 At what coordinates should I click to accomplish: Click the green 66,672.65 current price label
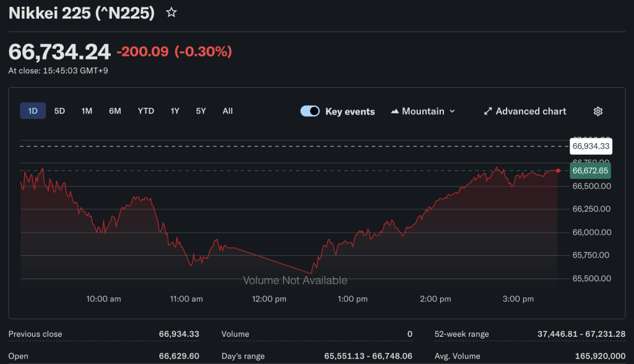590,171
